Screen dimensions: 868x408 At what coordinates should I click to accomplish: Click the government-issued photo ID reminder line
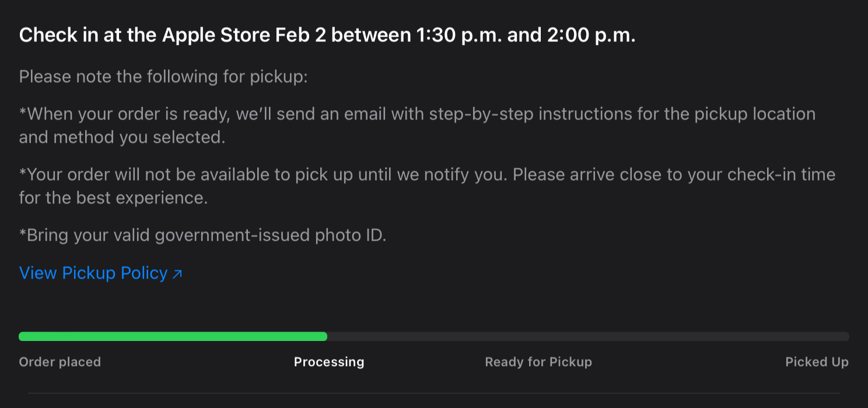(x=202, y=235)
